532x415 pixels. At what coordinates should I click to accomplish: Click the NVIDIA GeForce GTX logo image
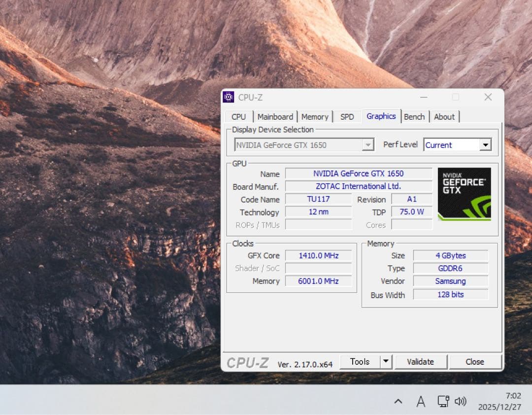click(x=464, y=193)
